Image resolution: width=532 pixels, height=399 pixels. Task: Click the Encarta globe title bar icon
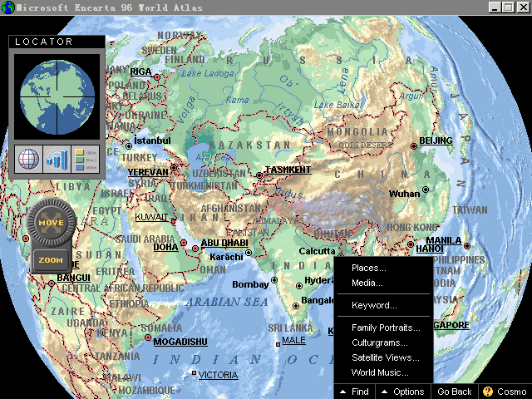tap(7, 7)
